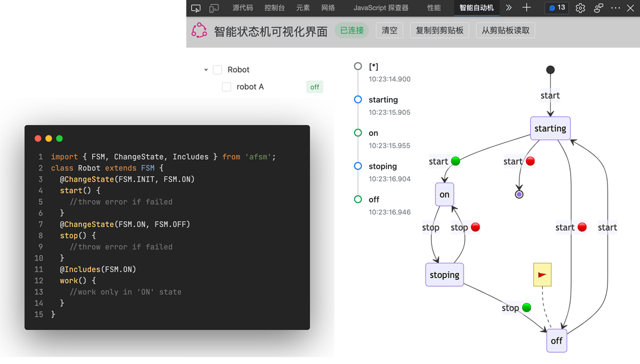The width and height of the screenshot is (640, 364).
Task: Click the green dot on the start transition
Action: tap(455, 161)
